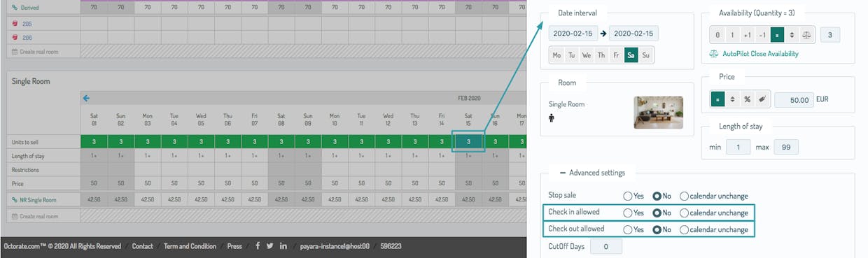Screen dimensions: 868x258
Task: Click the equals icon in Price section
Action: coord(717,99)
